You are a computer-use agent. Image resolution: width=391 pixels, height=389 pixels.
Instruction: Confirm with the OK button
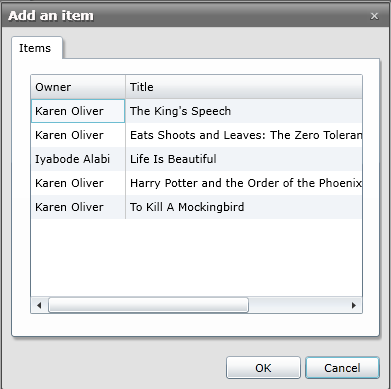tap(263, 368)
